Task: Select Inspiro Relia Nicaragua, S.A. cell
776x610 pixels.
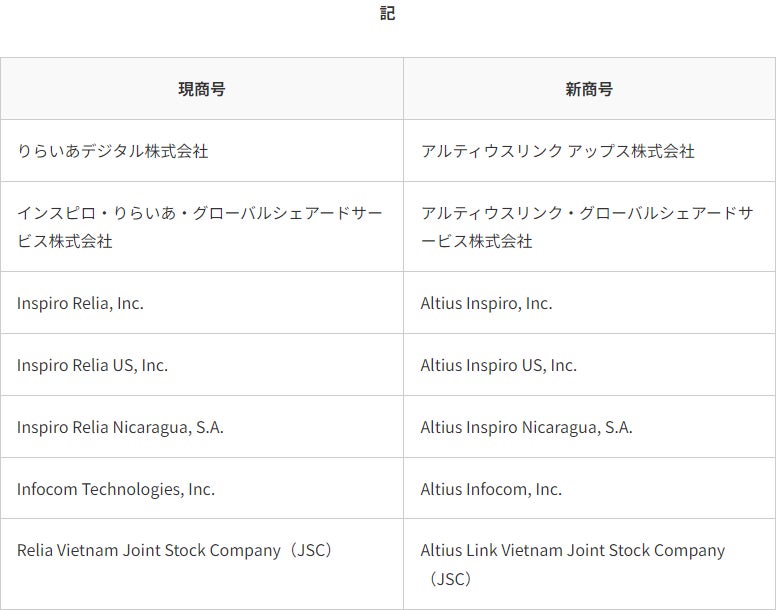Action: [x=120, y=427]
